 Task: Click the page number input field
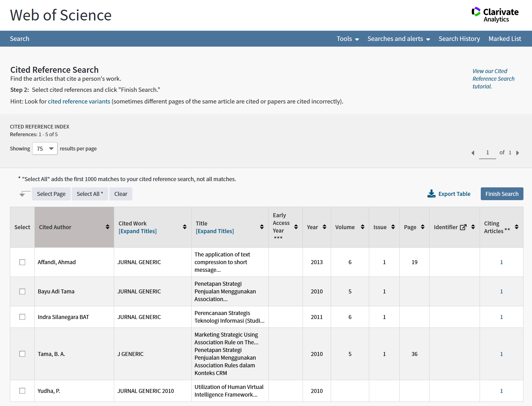point(487,153)
